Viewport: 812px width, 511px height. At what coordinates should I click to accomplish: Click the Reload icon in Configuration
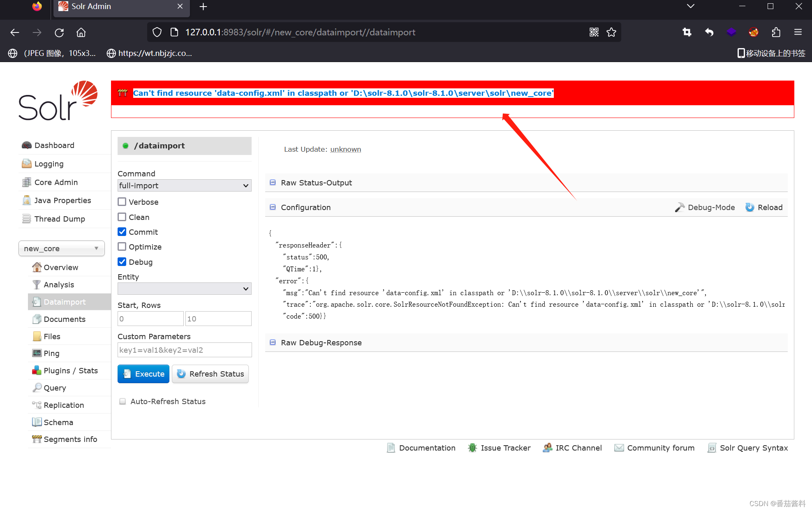(750, 207)
